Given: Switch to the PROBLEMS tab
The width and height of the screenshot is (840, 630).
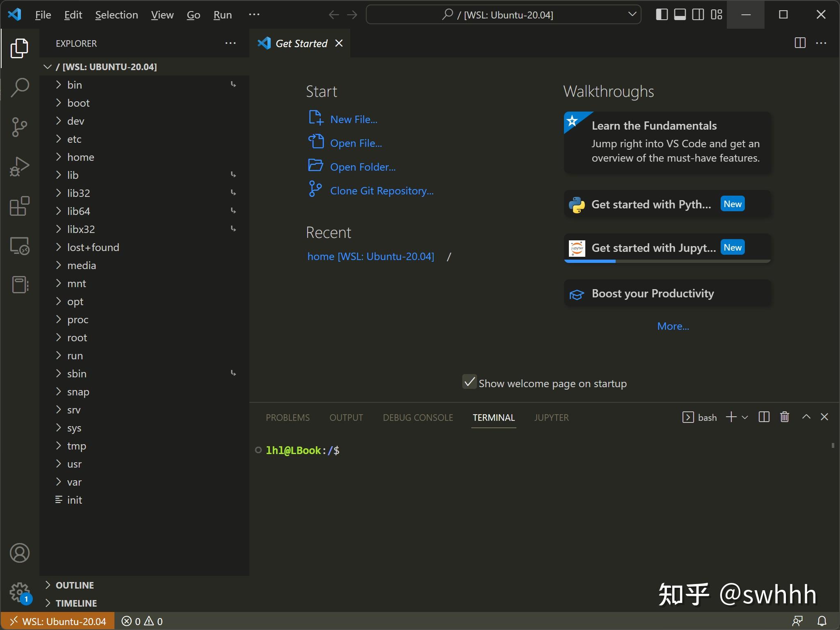Looking at the screenshot, I should pos(288,418).
